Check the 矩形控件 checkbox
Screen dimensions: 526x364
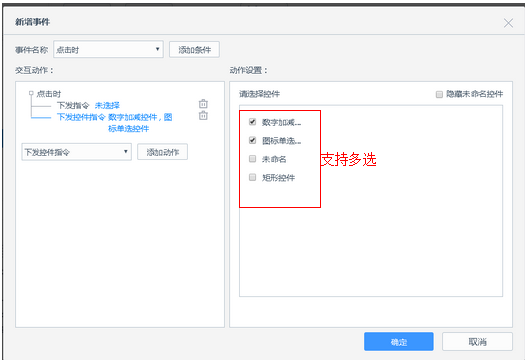click(x=252, y=177)
